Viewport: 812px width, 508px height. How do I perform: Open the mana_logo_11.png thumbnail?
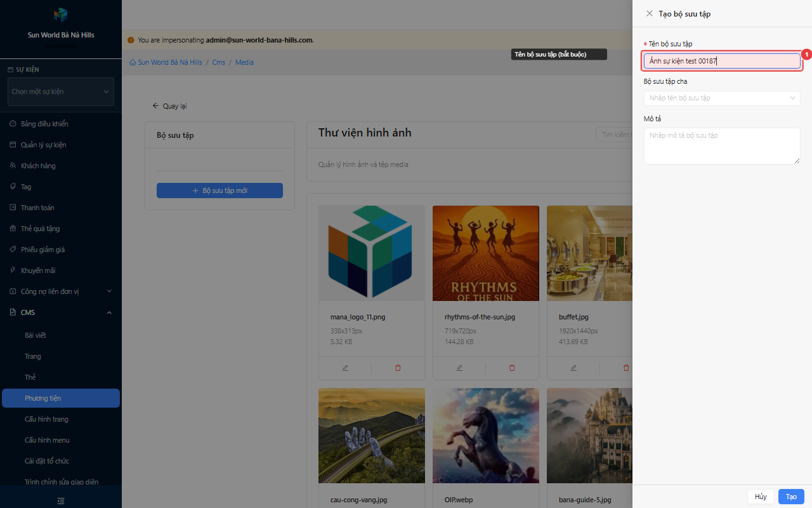[372, 253]
